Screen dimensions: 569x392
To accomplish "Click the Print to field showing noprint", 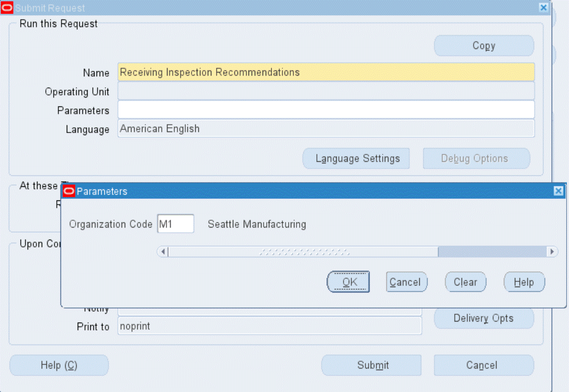I will point(269,326).
